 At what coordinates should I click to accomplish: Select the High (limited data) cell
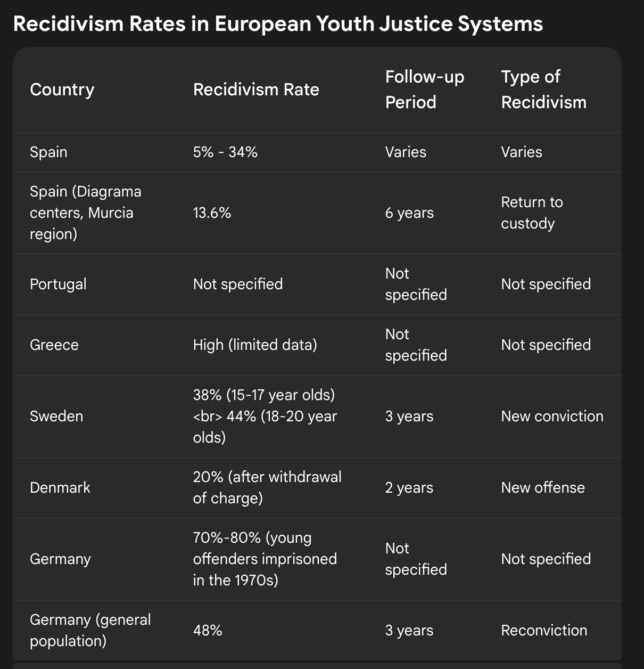click(x=255, y=345)
